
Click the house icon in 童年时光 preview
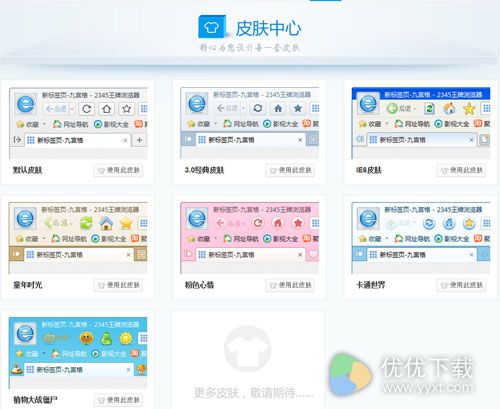(106, 223)
